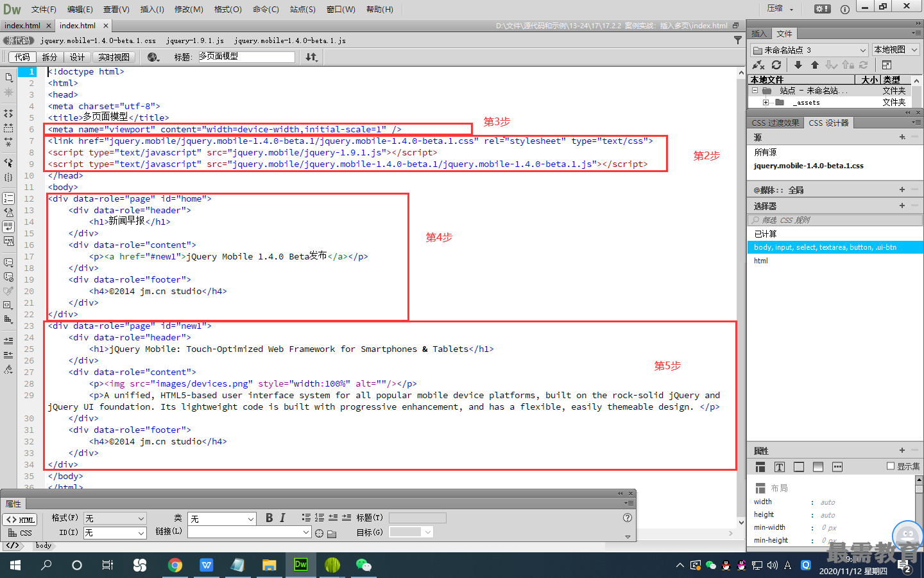924x578 pixels.
Task: Refresh the Files panel list
Action: pos(776,65)
